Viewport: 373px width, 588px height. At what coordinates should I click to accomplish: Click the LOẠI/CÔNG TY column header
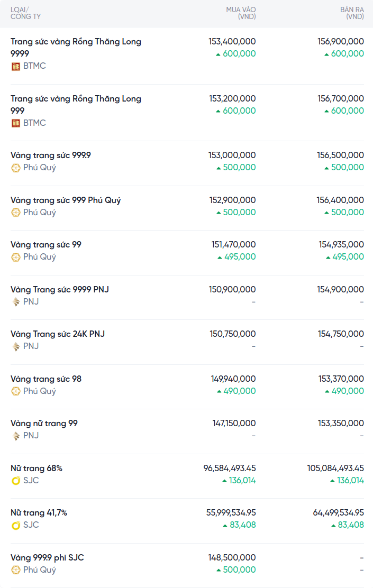tap(25, 13)
